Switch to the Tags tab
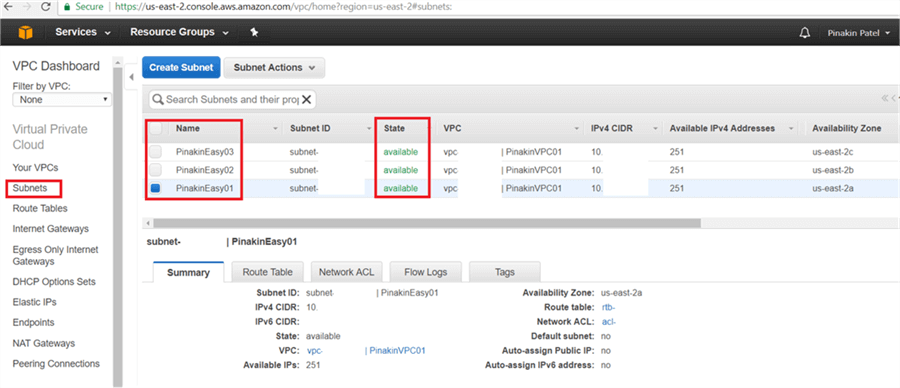 (x=505, y=272)
